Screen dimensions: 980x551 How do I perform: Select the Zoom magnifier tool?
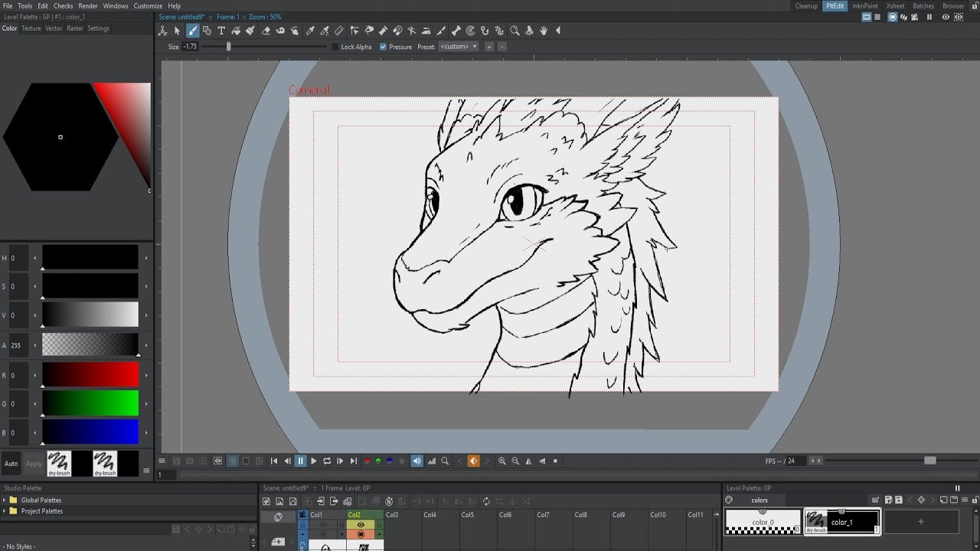[x=514, y=31]
